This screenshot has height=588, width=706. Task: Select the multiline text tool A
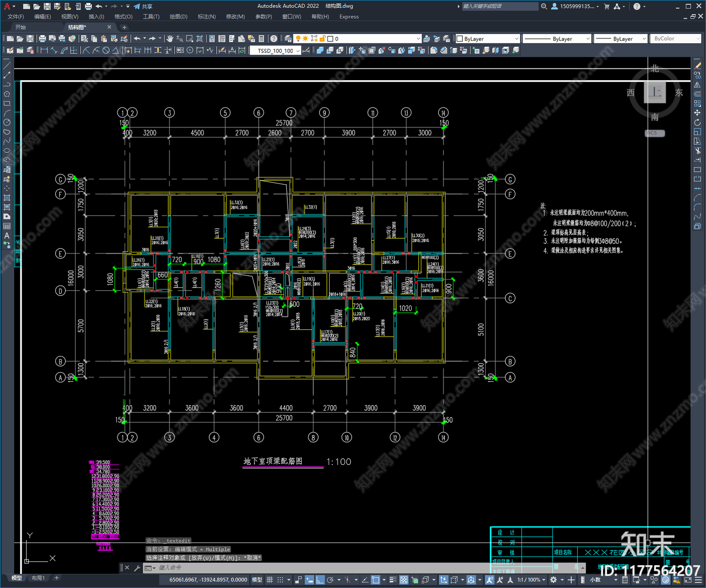7,236
